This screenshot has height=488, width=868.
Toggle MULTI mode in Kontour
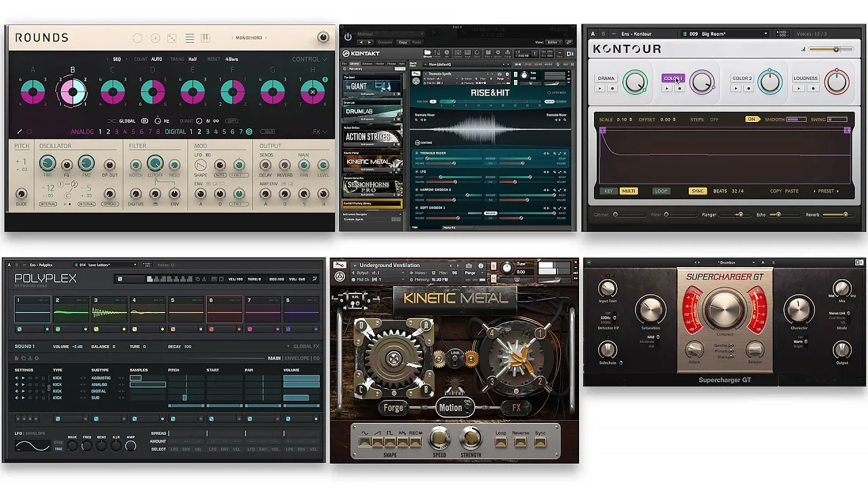[x=629, y=191]
